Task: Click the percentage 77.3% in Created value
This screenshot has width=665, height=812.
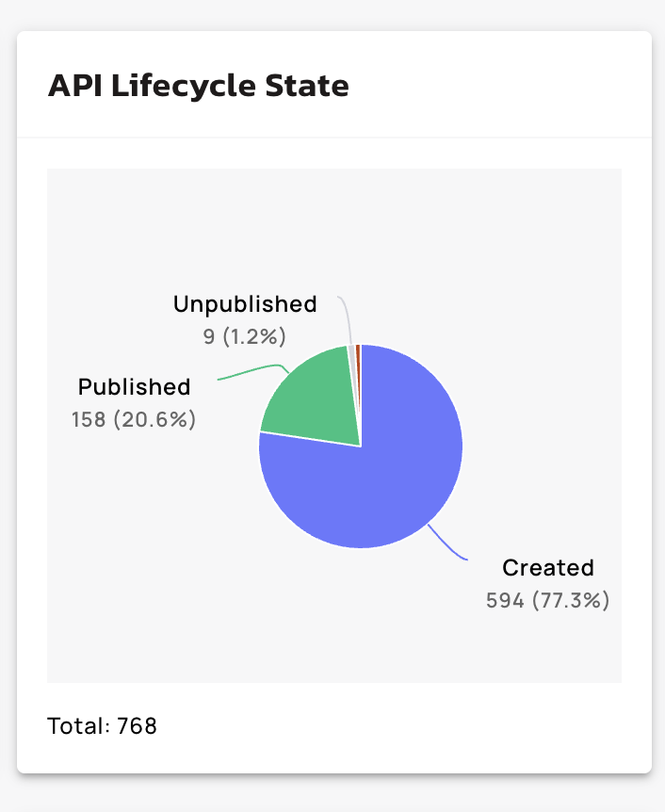Action: pos(570,600)
